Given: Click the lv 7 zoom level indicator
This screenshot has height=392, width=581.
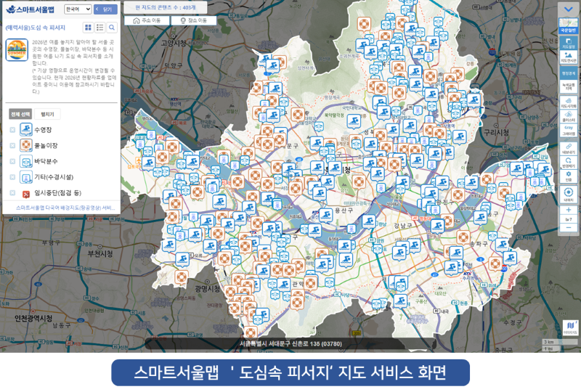Looking at the screenshot, I should [568, 219].
